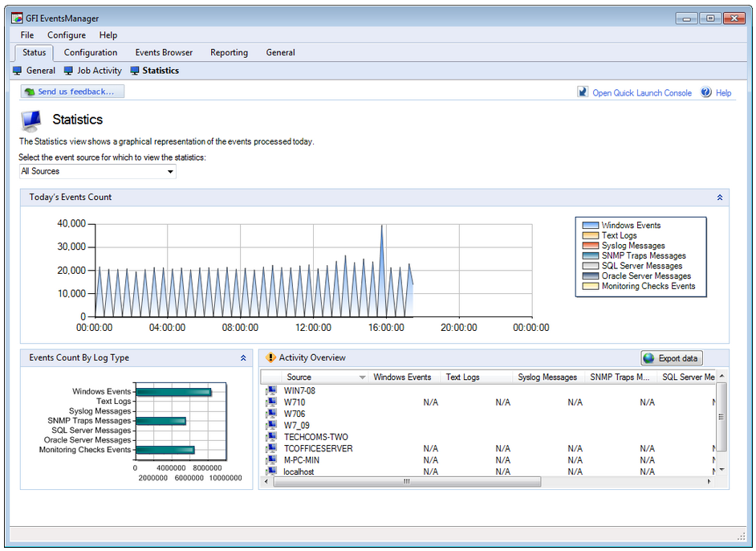Open the General status sub-tab
The width and height of the screenshot is (756, 551).
pyautogui.click(x=41, y=71)
